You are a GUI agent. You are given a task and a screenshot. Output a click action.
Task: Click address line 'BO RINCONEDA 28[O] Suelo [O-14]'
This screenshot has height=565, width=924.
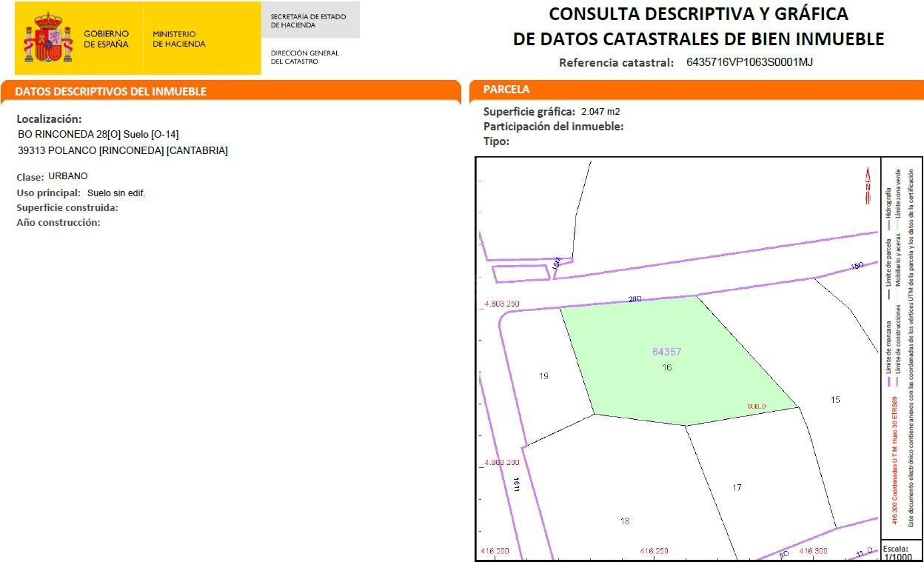point(98,134)
